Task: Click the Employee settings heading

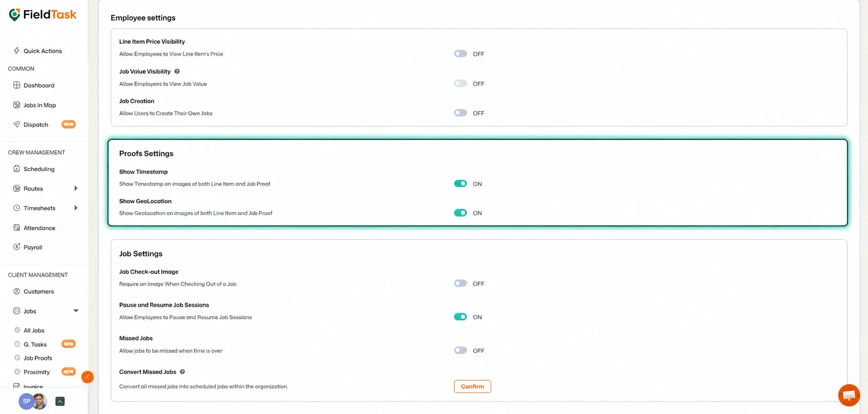Action: (x=143, y=18)
